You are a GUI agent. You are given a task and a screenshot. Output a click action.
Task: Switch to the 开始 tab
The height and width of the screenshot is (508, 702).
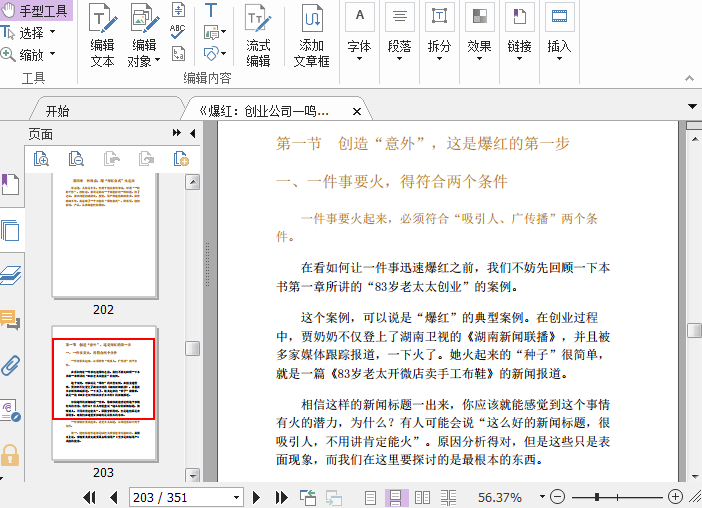click(x=57, y=110)
